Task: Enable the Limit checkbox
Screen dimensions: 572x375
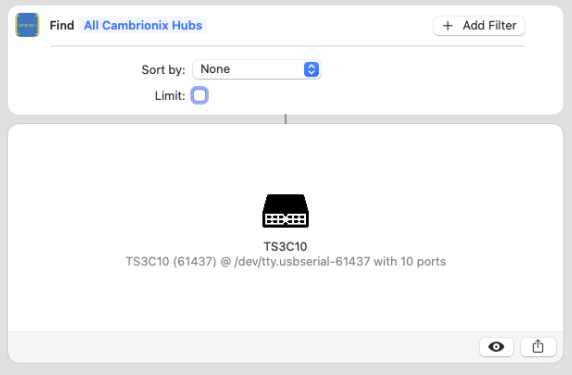Action: click(x=200, y=96)
